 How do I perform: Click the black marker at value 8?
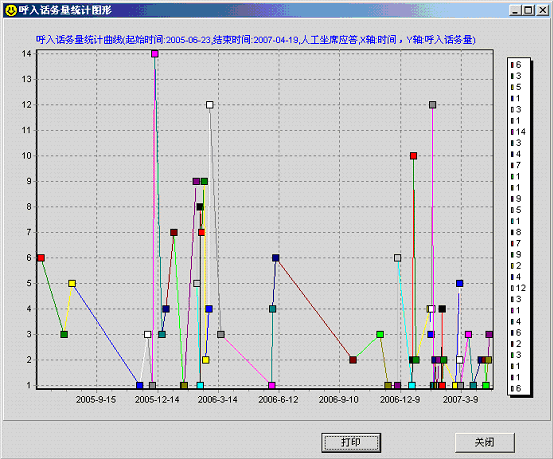(x=200, y=207)
